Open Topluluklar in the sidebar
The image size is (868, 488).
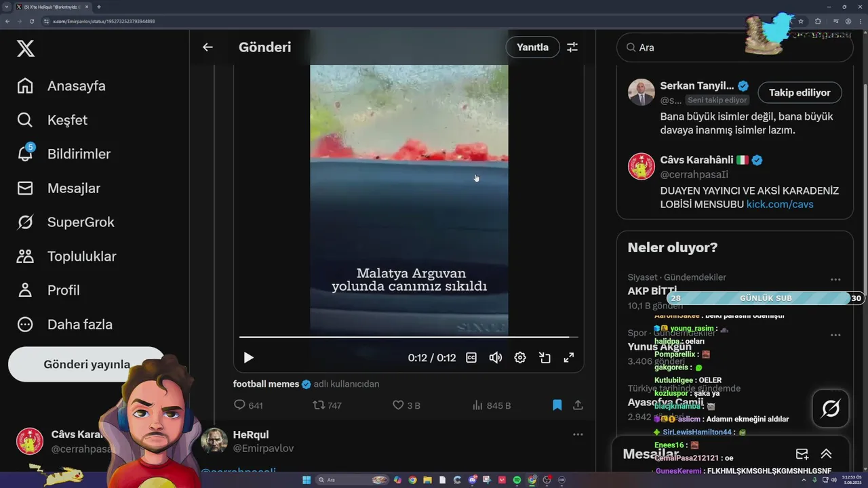point(66,256)
